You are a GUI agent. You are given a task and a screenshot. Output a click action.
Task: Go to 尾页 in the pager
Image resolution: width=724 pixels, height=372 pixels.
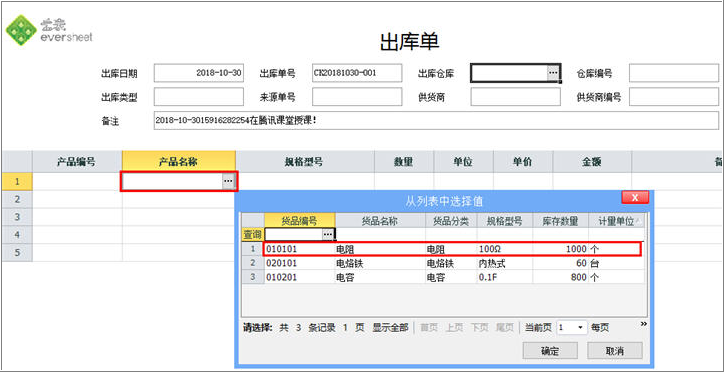pyautogui.click(x=504, y=328)
